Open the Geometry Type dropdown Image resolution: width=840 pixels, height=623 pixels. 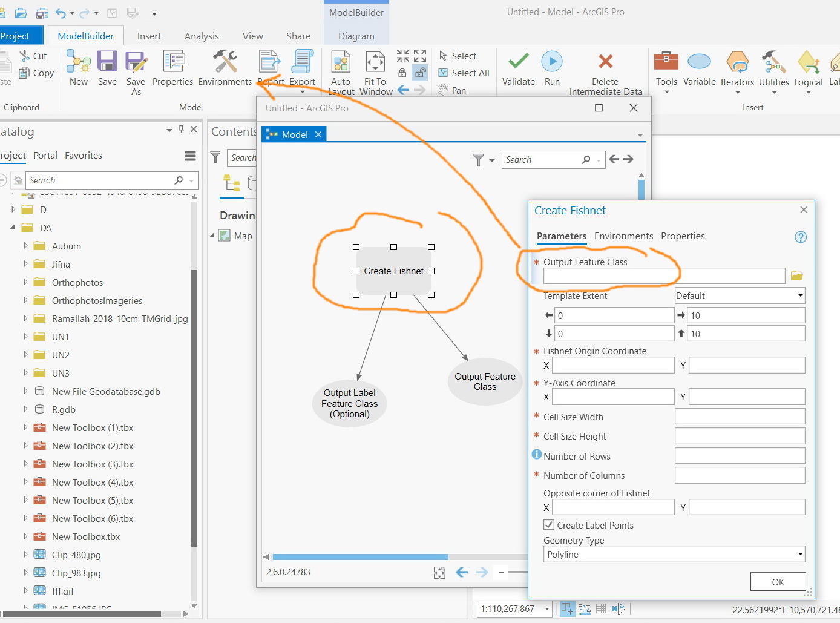800,555
